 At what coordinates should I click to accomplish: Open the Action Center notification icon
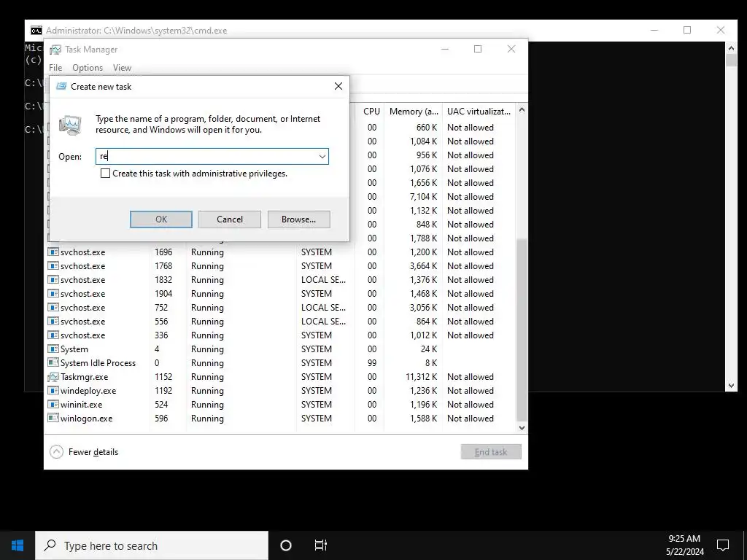coord(723,545)
